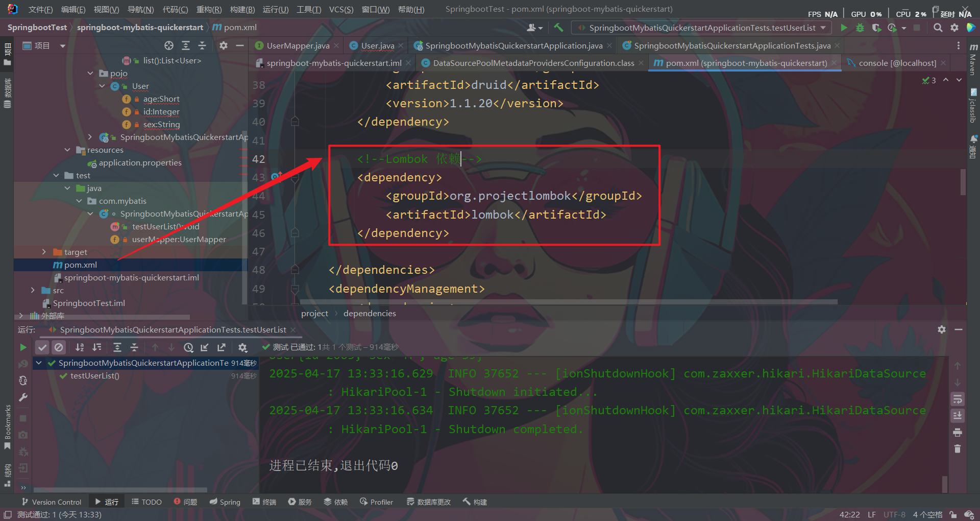The height and width of the screenshot is (521, 980).
Task: Open the VCS(S) menu
Action: click(341, 10)
